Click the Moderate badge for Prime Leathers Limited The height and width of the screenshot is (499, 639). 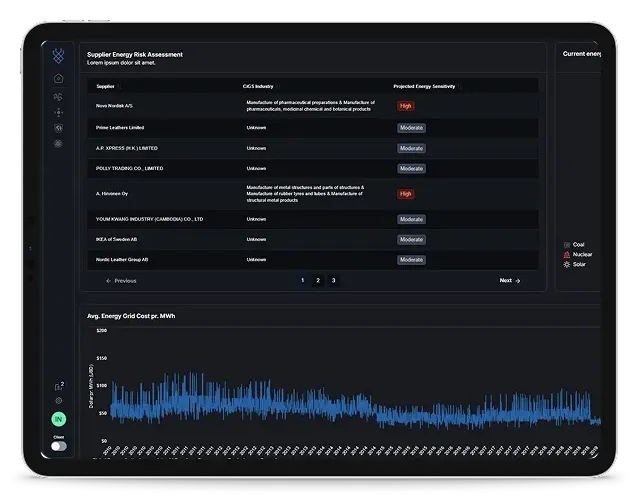[412, 128]
